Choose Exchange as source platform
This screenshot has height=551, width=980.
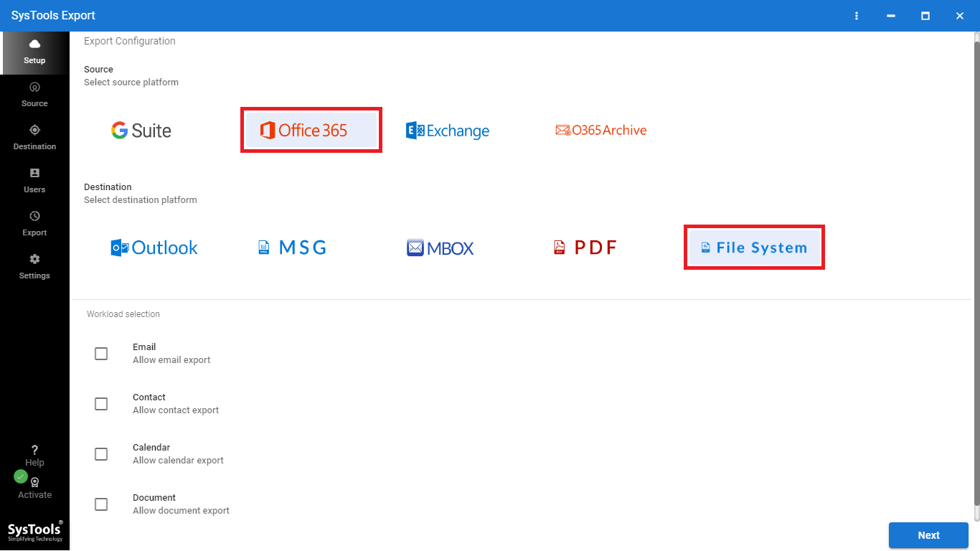click(x=448, y=131)
